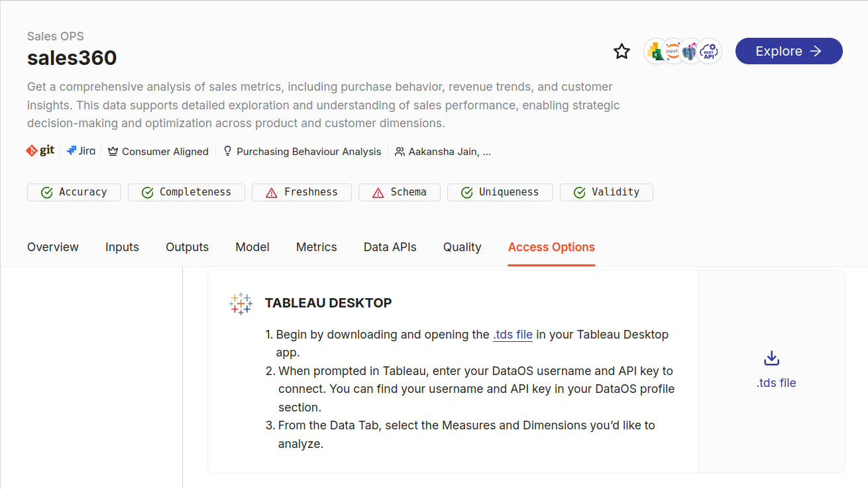Viewport: 868px width, 489px height.
Task: Click the TABLEAU DESKTOP heading
Action: click(328, 303)
